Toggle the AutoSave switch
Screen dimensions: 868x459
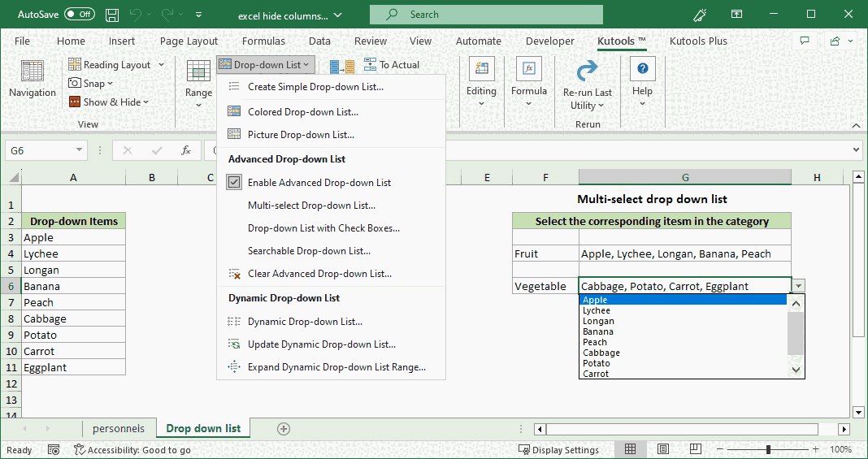79,15
